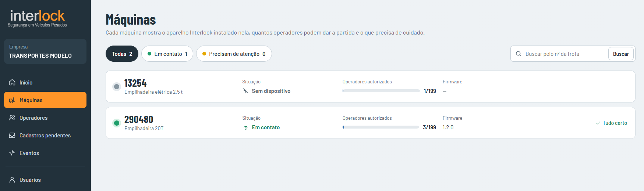Click the '1/199' operator count
644x191 pixels.
[430, 91]
